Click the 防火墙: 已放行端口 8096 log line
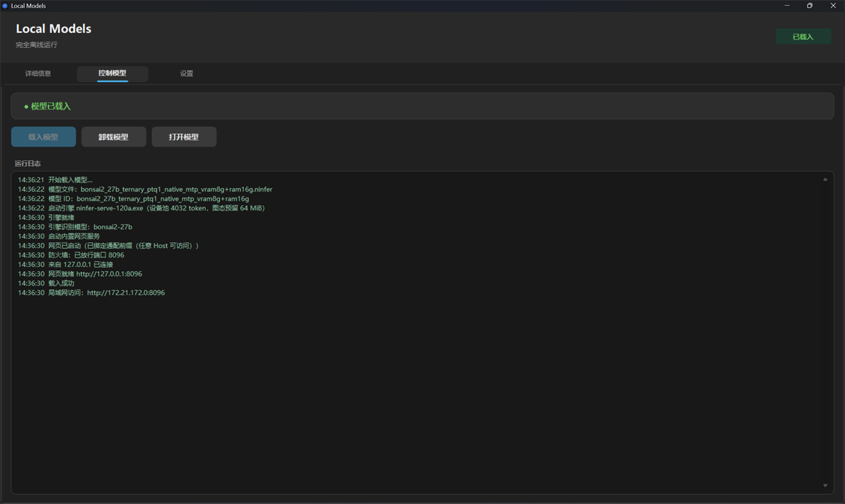This screenshot has height=504, width=845. tap(71, 255)
